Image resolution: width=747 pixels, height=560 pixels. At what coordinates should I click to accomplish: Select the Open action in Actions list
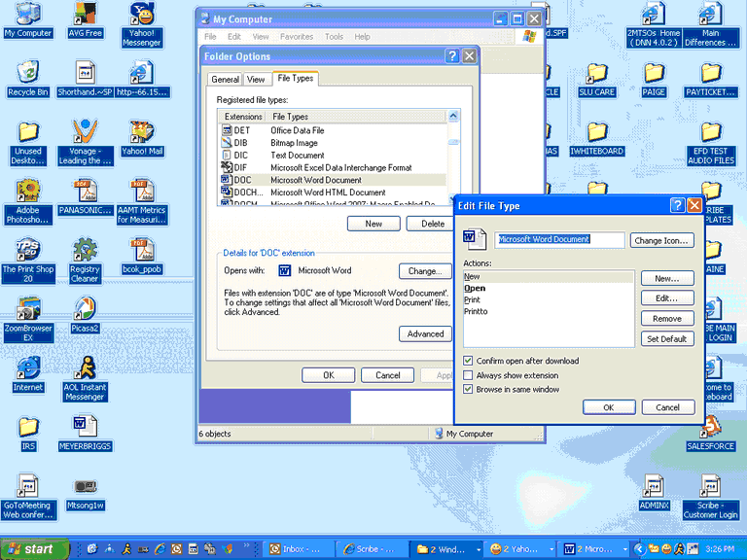(x=549, y=288)
